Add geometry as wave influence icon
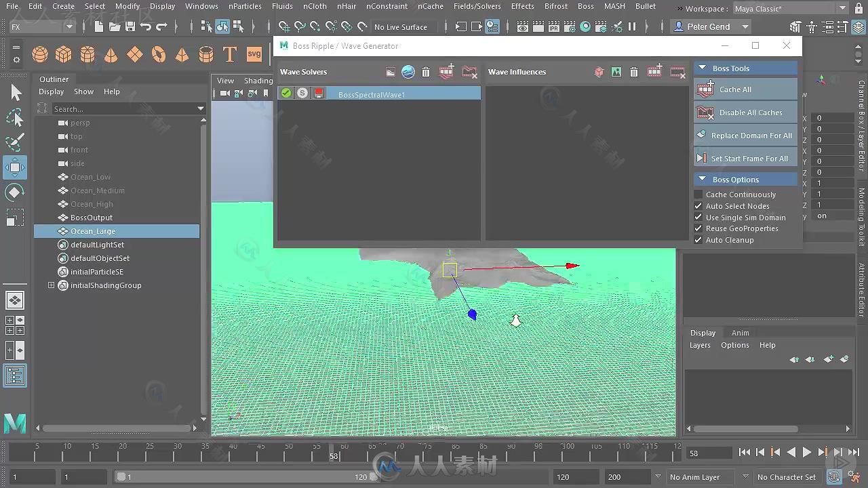Image resolution: width=868 pixels, height=488 pixels. tap(599, 72)
